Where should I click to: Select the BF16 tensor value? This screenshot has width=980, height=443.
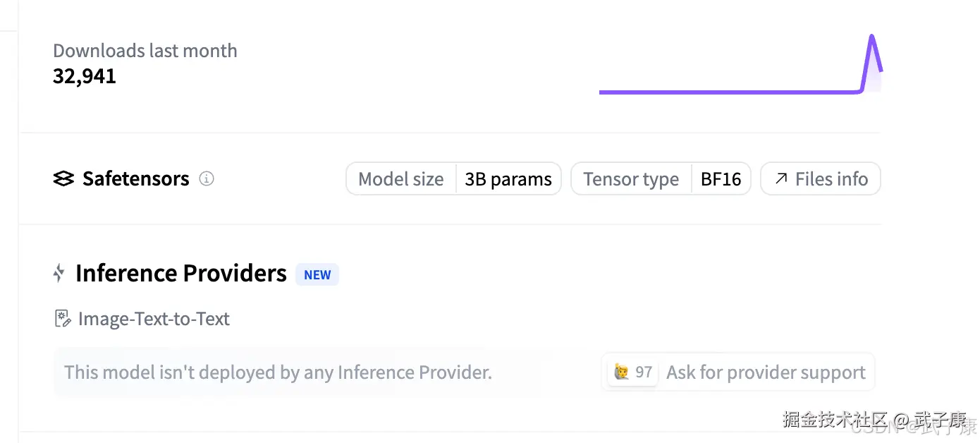pos(721,179)
